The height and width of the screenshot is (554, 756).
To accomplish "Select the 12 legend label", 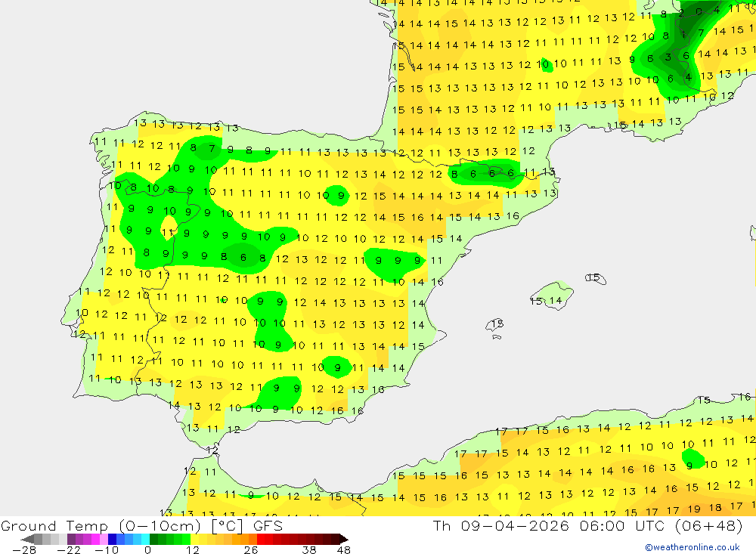I will tap(193, 549).
